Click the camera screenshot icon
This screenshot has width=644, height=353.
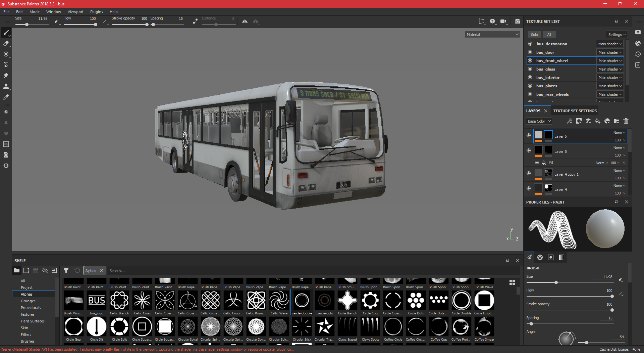pyautogui.click(x=518, y=21)
